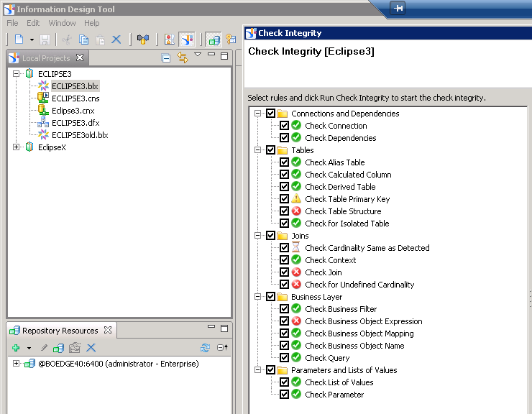Image resolution: width=532 pixels, height=414 pixels.
Task: Click the Security Editor key toolbar icon
Action: [231, 40]
